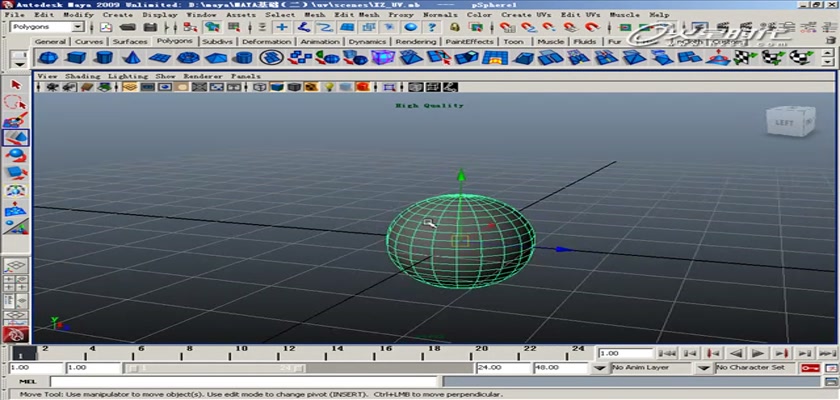The image size is (840, 400).
Task: Toggle use all lights bulb icon
Action: [329, 88]
